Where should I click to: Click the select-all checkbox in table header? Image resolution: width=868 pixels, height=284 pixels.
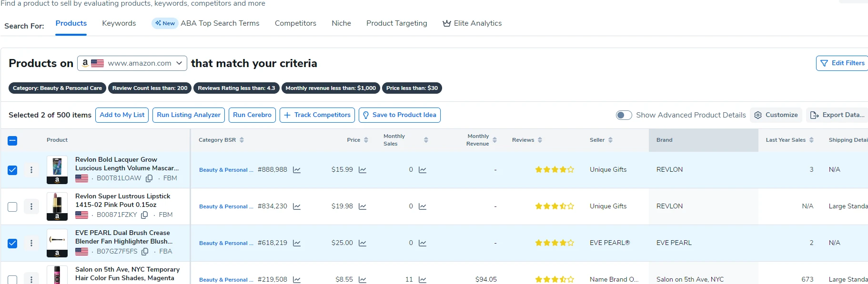pyautogui.click(x=12, y=140)
